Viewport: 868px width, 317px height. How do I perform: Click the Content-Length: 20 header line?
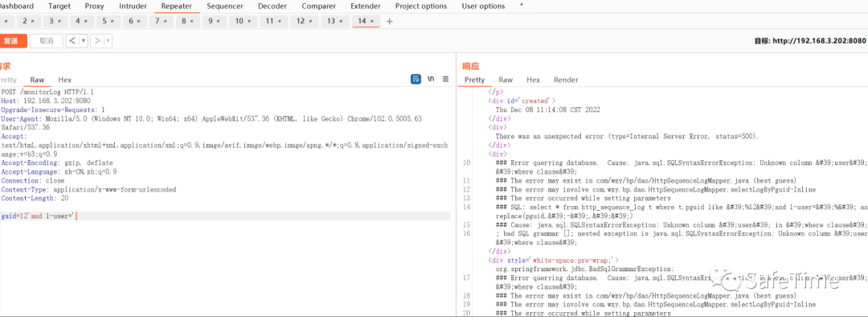pyautogui.click(x=35, y=199)
